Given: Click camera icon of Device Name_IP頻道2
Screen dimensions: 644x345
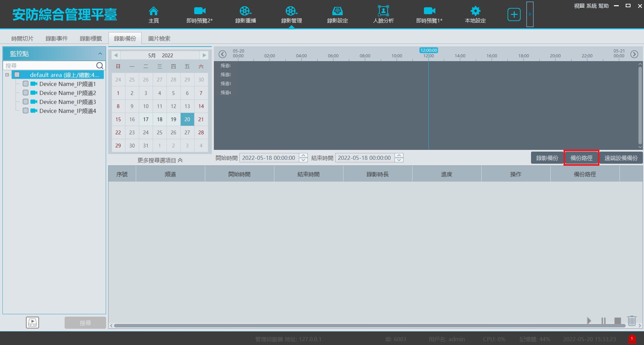Looking at the screenshot, I should pos(34,93).
